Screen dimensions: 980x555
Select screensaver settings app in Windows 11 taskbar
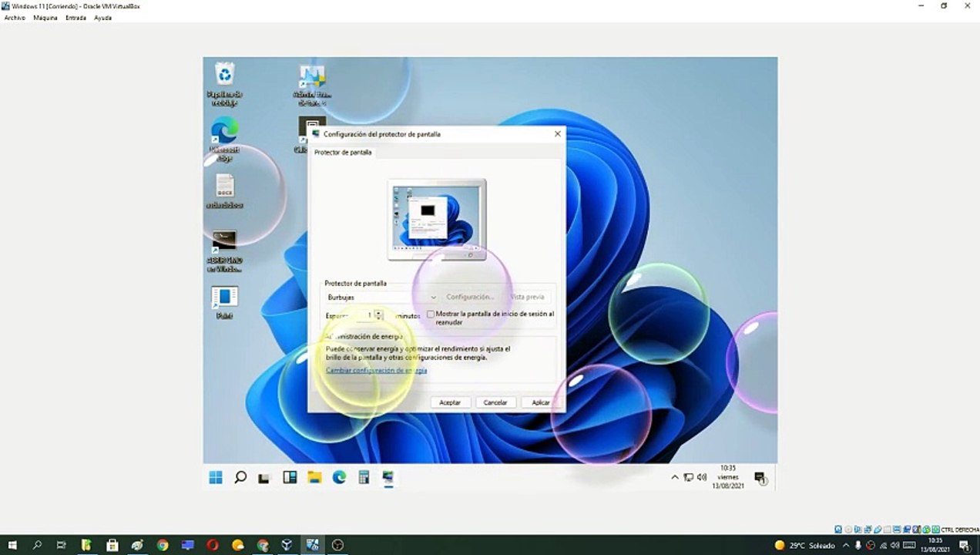click(388, 478)
